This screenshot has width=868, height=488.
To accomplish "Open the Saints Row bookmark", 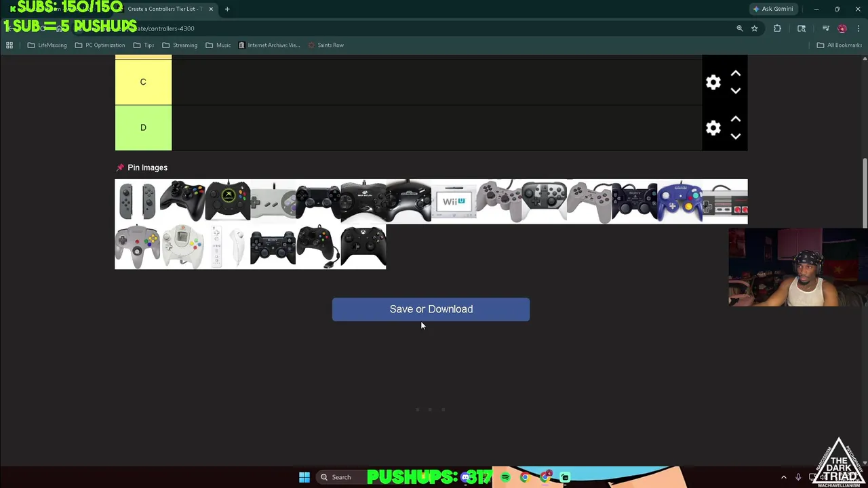I will coord(325,45).
